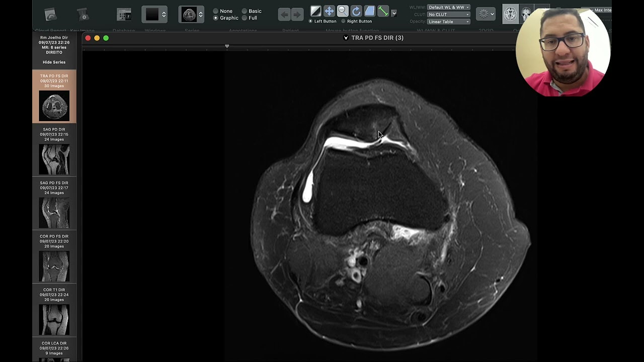Select the Length measurement ROI tool
This screenshot has height=362, width=644.
pyautogui.click(x=383, y=11)
